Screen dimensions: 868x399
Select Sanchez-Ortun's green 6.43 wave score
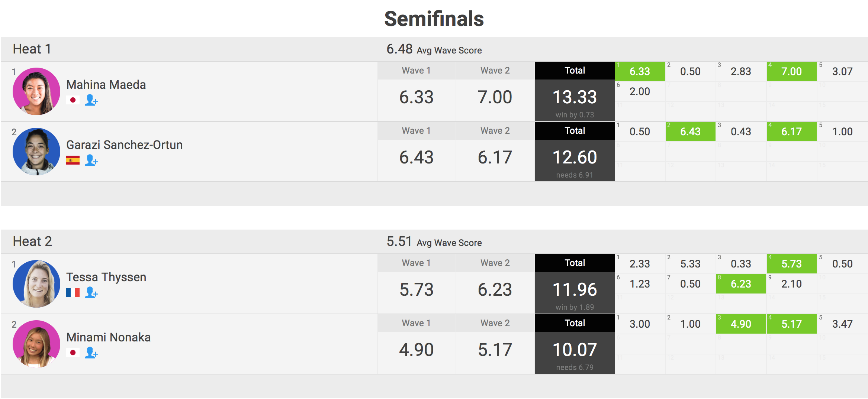pos(690,132)
